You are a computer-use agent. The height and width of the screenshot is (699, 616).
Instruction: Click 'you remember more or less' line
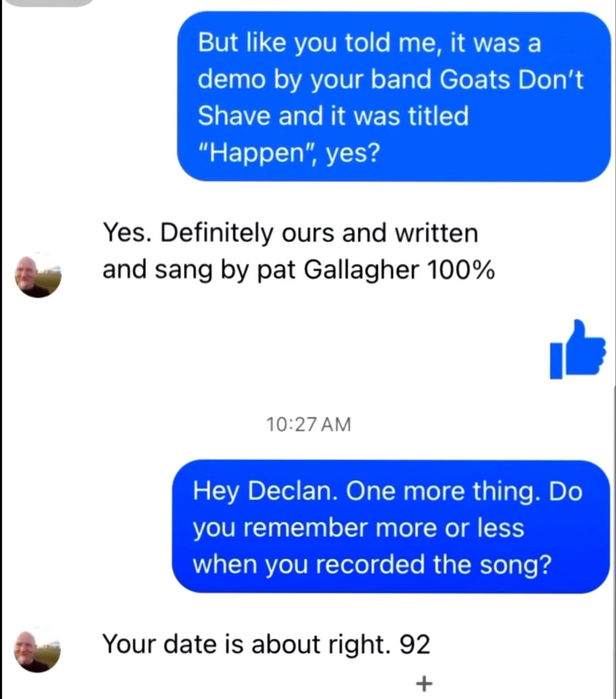(358, 529)
